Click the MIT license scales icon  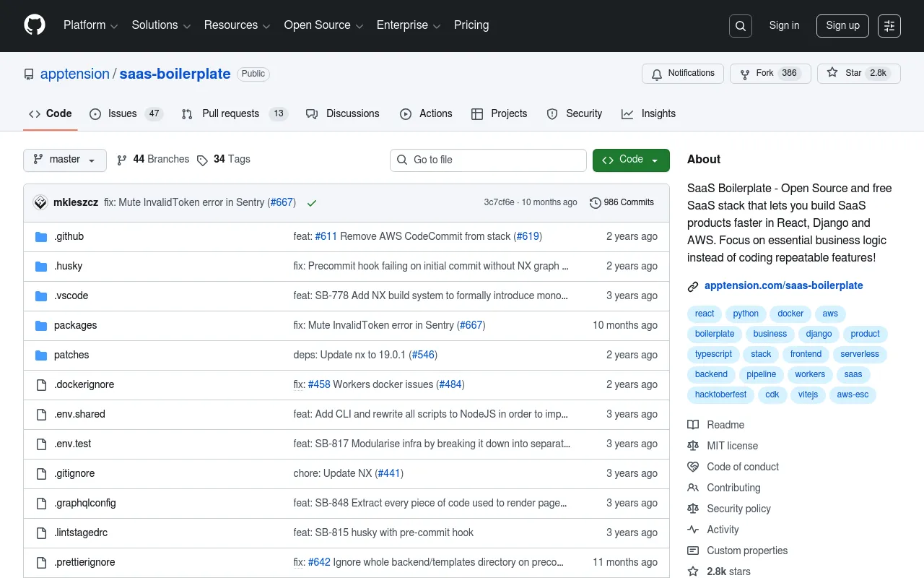click(693, 446)
